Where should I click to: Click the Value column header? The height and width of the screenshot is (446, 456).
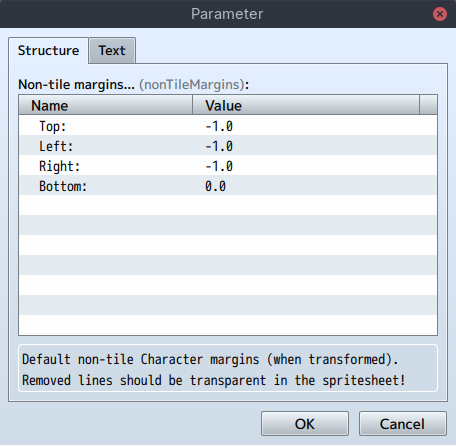coord(306,105)
